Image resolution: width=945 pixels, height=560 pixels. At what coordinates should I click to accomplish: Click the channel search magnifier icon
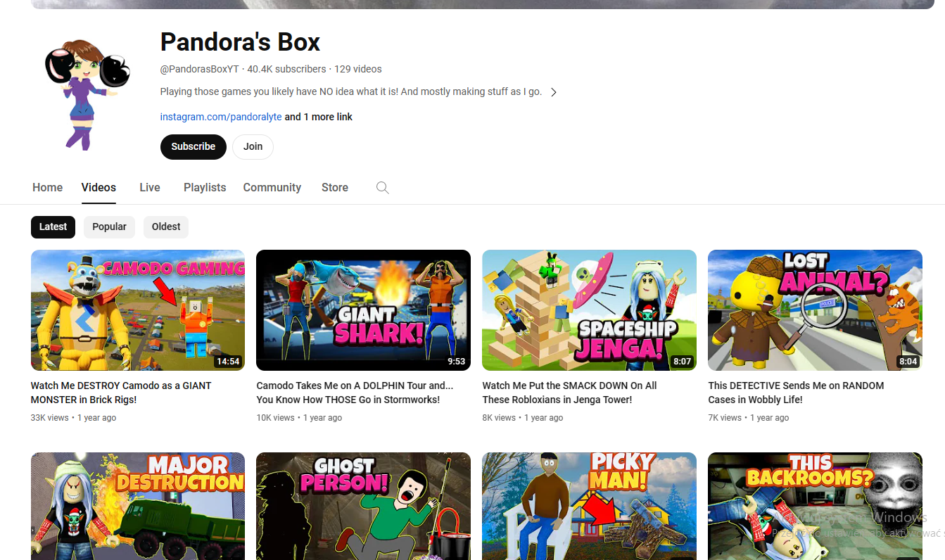click(x=383, y=188)
